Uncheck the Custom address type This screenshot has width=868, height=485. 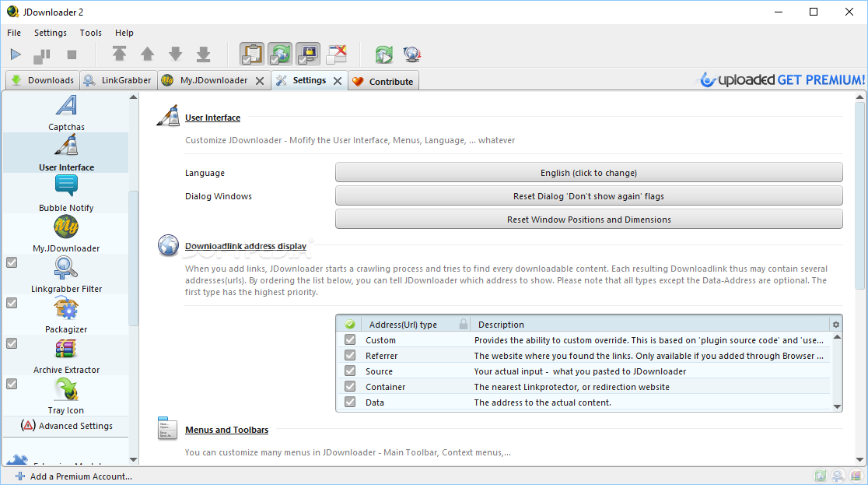click(x=350, y=339)
